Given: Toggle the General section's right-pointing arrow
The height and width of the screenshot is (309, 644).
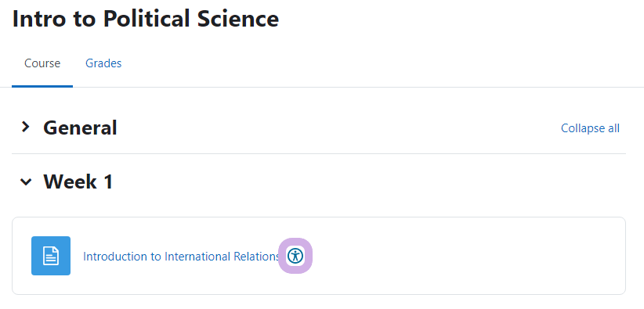Looking at the screenshot, I should pyautogui.click(x=26, y=128).
